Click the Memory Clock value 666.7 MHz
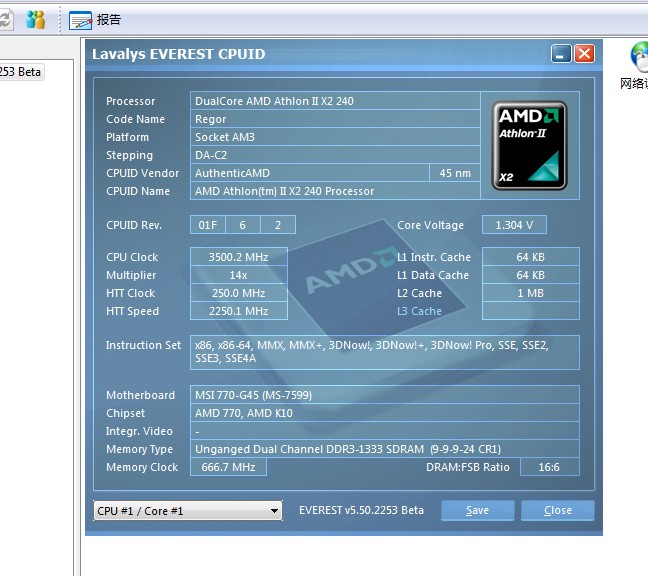The image size is (648, 576). pos(228,467)
